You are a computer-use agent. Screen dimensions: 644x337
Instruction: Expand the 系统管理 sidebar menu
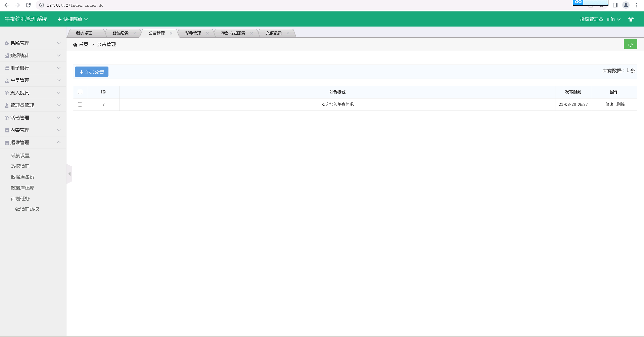(33, 43)
